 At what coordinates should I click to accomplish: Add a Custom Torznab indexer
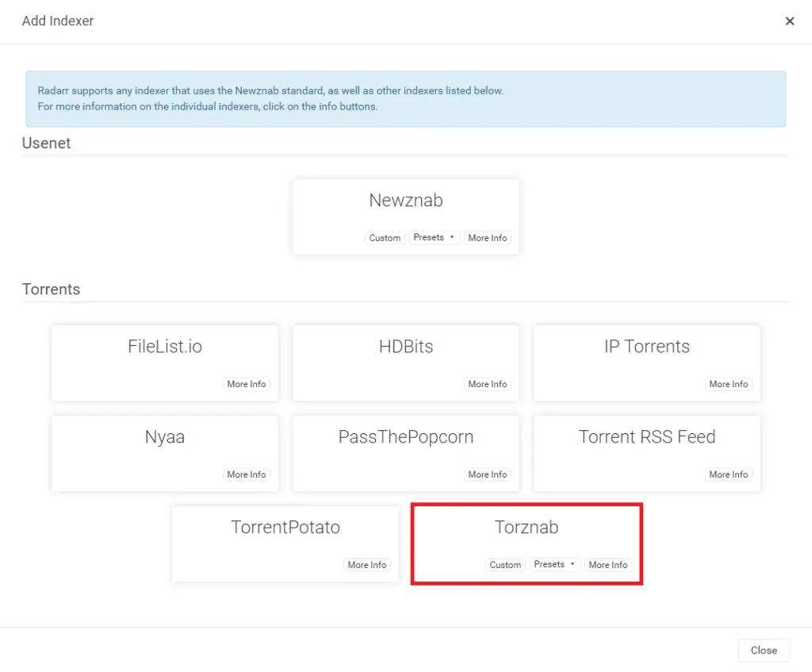[505, 564]
